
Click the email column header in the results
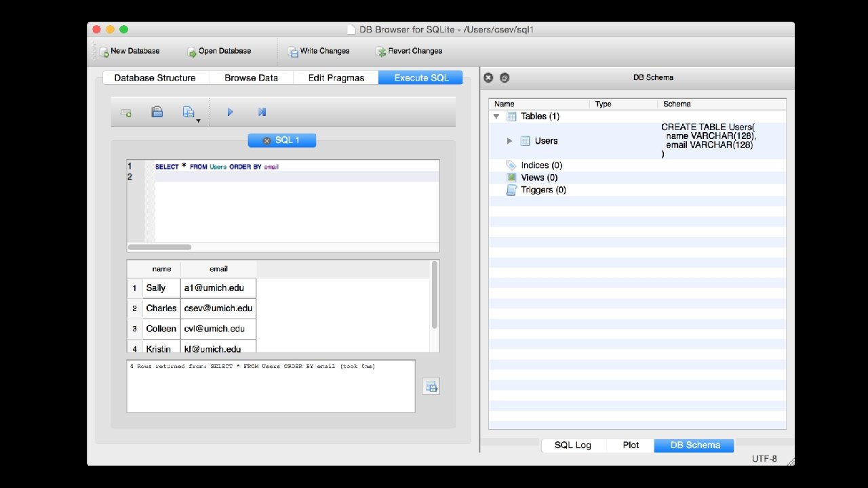218,269
